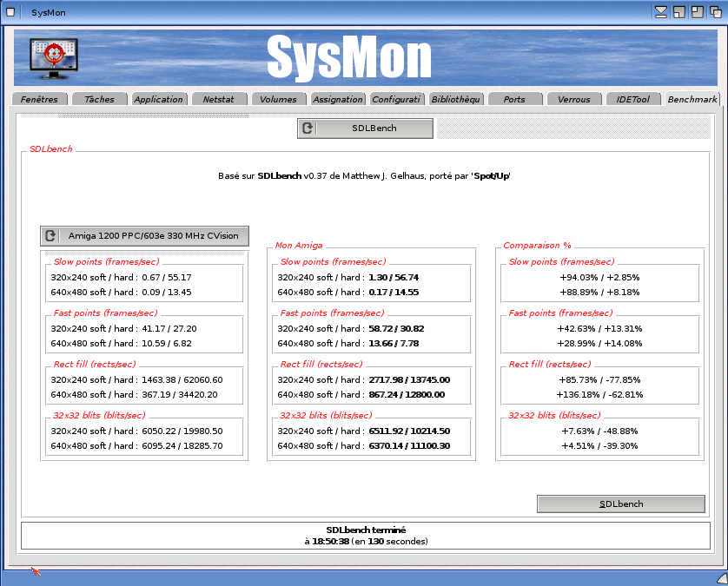The image size is (728, 586).
Task: Click reference blits value 6050.22 / 19980.50
Action: pos(182,431)
